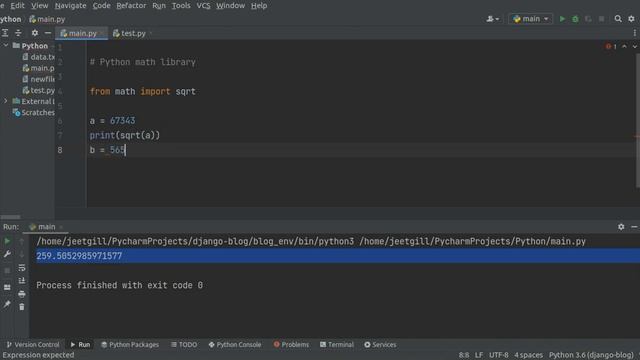Click Python 3.6 interpreter selector in status bar
This screenshot has height=360, width=640.
click(x=591, y=355)
